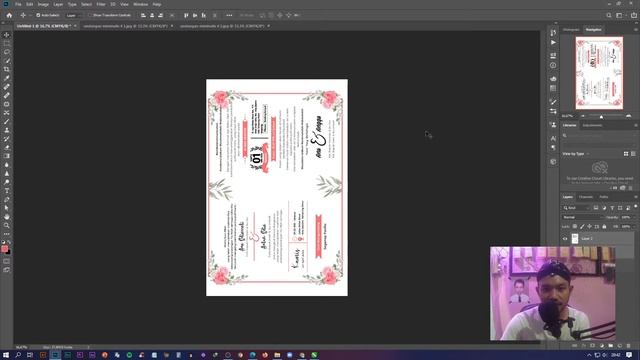Toggle Quick Mask mode icon
The width and height of the screenshot is (640, 360).
7,261
